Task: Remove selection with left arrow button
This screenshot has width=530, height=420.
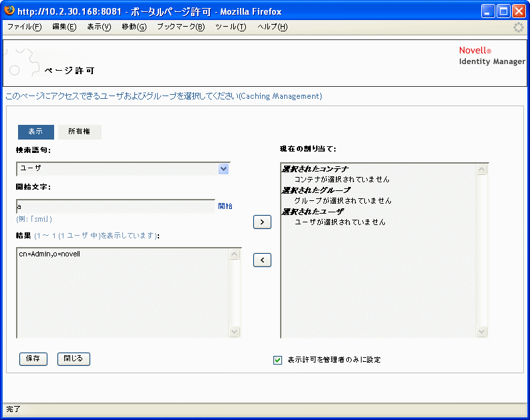Action: coord(262,260)
